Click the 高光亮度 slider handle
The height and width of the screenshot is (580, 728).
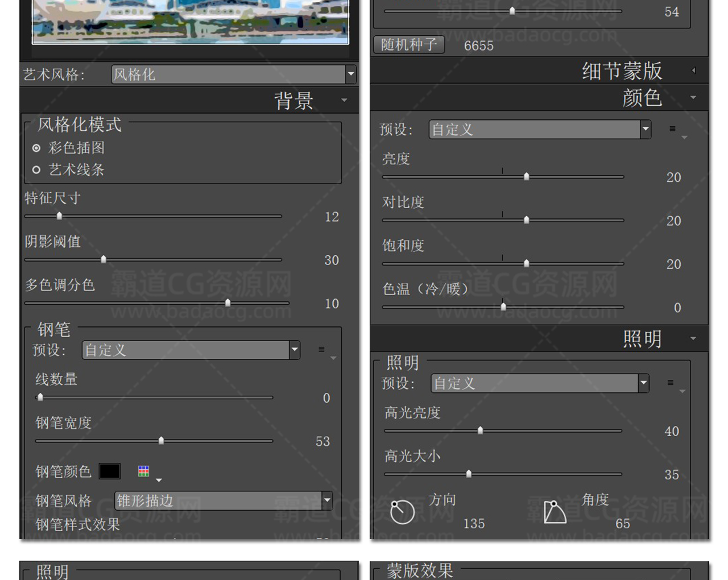pos(480,430)
